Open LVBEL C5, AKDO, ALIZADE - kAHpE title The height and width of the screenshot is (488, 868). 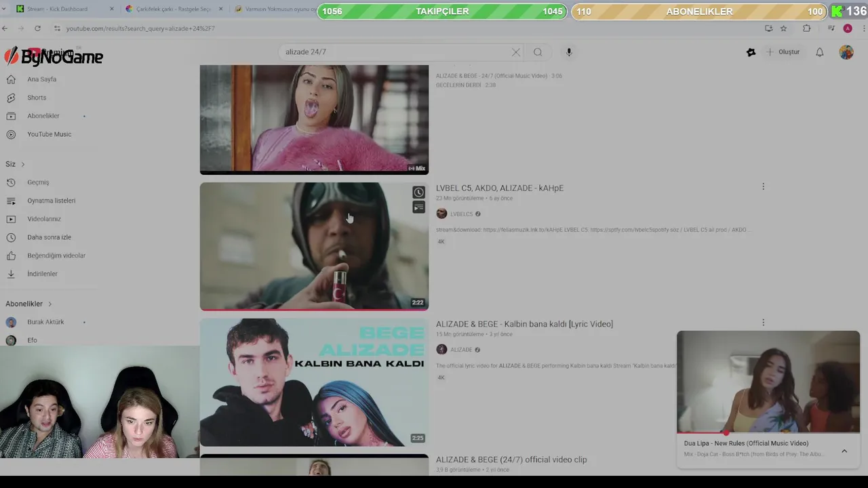(500, 188)
